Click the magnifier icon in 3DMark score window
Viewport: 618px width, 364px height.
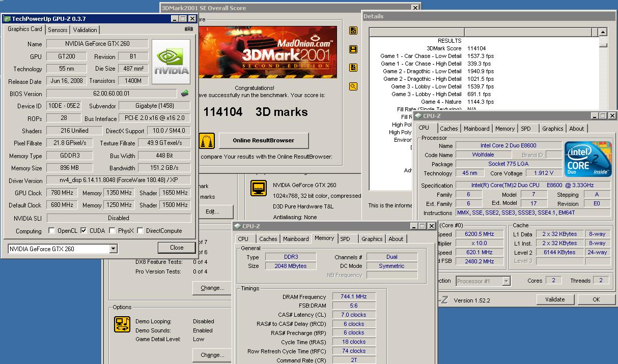coord(353,86)
